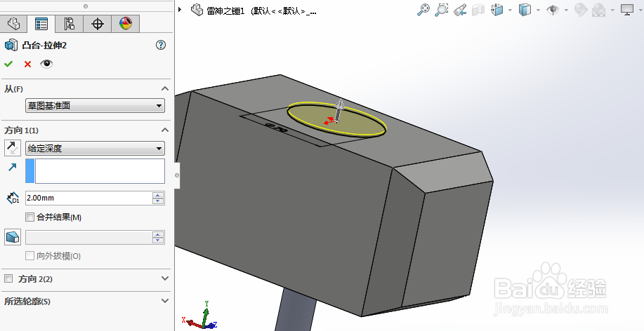
Task: Open the DimXpertManager crosshair tab
Action: [98, 23]
